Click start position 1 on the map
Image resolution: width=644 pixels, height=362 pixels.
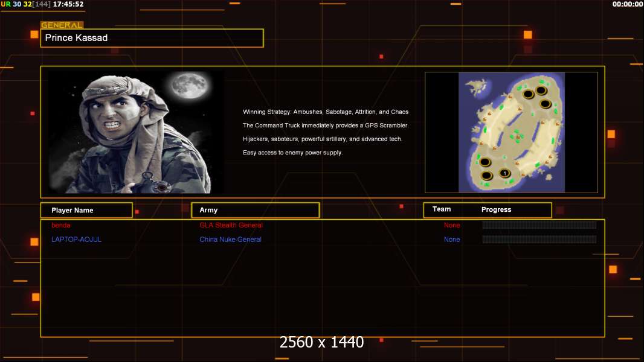[505, 174]
